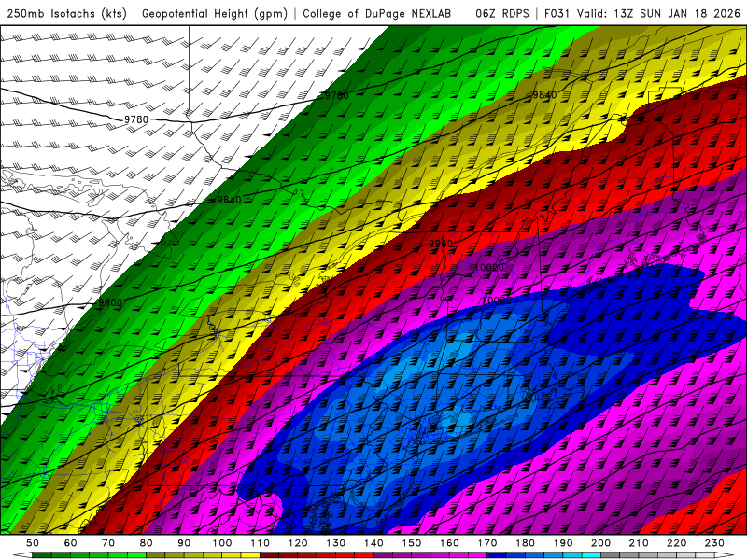Click the 200 value on the color scale
The image size is (747, 560).
600,543
